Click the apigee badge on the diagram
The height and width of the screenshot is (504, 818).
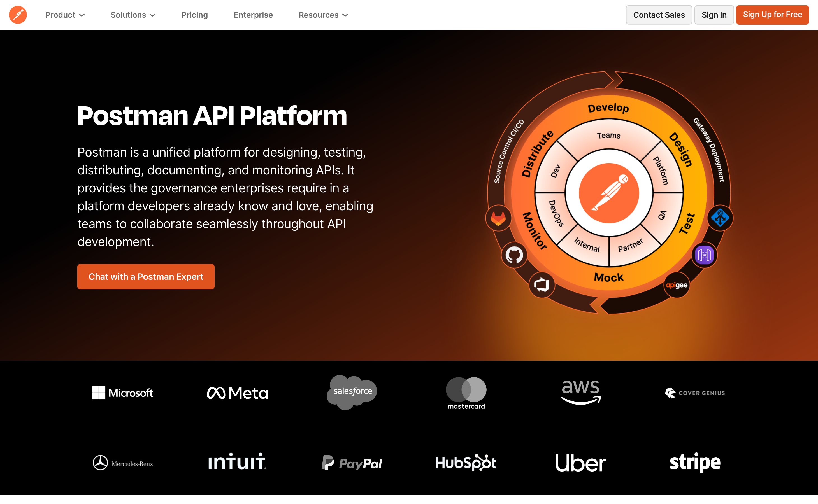coord(677,285)
